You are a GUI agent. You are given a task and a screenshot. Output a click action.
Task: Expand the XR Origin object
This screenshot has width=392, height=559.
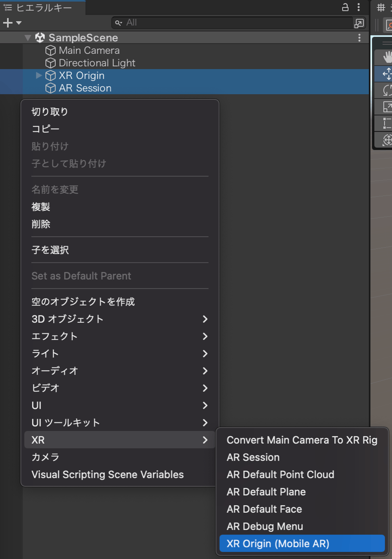(x=39, y=75)
